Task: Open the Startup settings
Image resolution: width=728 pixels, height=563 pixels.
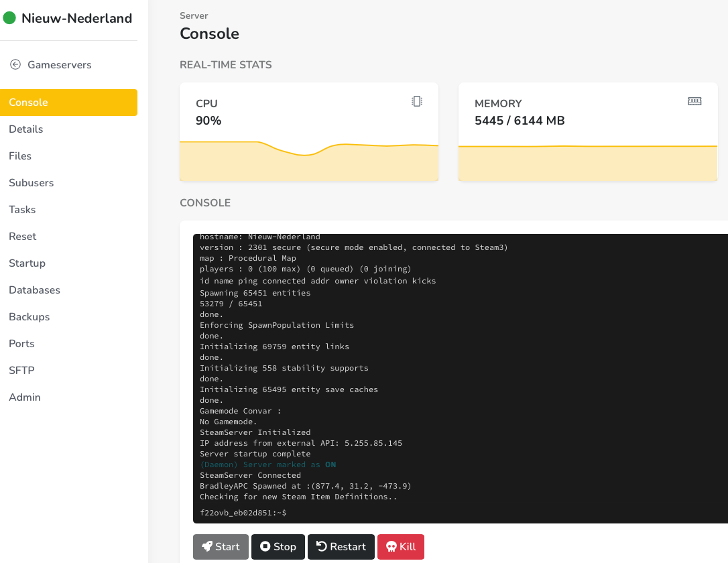Action: tap(27, 263)
